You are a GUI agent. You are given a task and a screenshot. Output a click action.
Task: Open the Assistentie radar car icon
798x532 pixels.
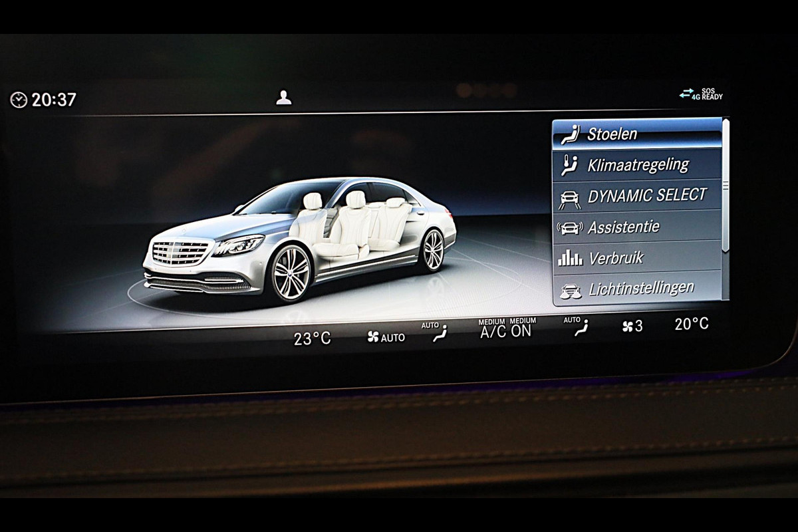click(x=570, y=227)
